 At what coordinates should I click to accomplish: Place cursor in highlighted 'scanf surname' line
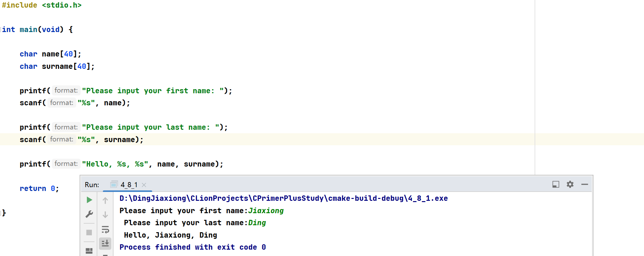[322, 139]
